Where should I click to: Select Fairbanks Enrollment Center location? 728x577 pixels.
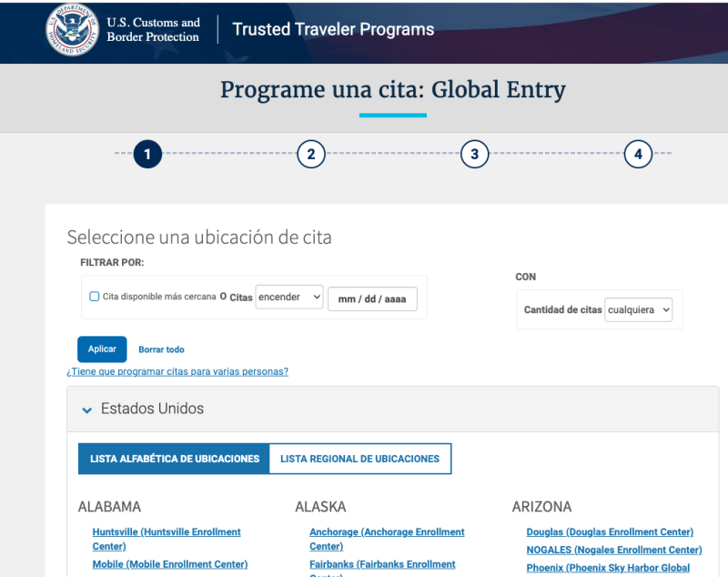(x=382, y=567)
